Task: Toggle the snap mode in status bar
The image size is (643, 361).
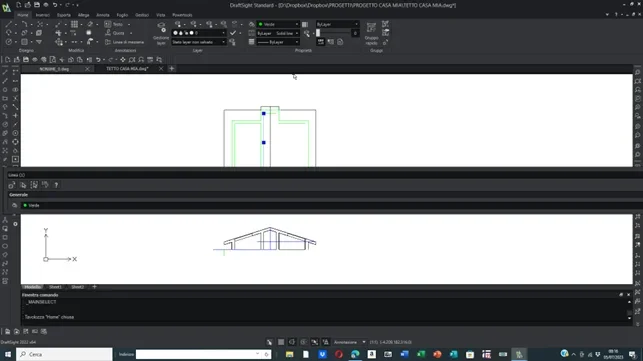Action: [269, 342]
